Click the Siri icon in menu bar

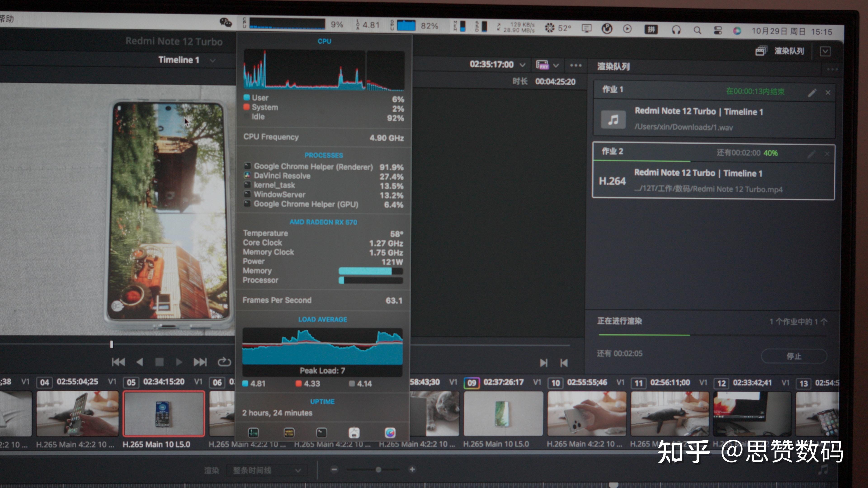pos(737,31)
